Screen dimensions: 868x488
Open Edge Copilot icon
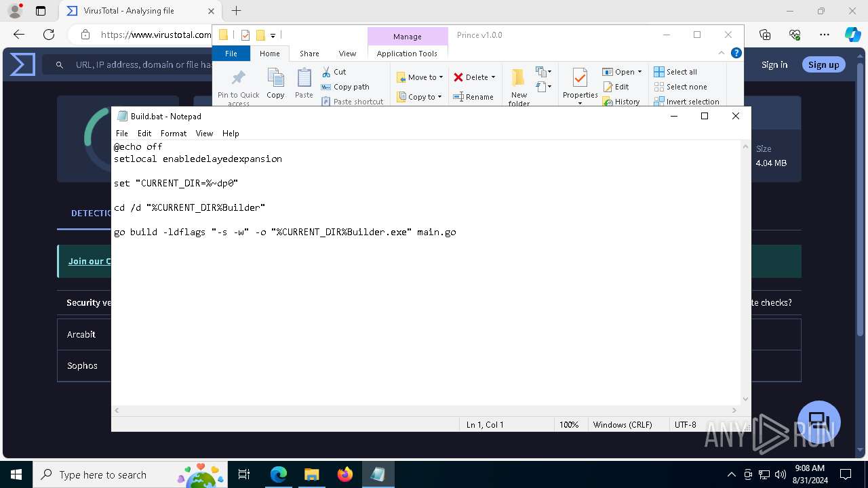click(852, 35)
